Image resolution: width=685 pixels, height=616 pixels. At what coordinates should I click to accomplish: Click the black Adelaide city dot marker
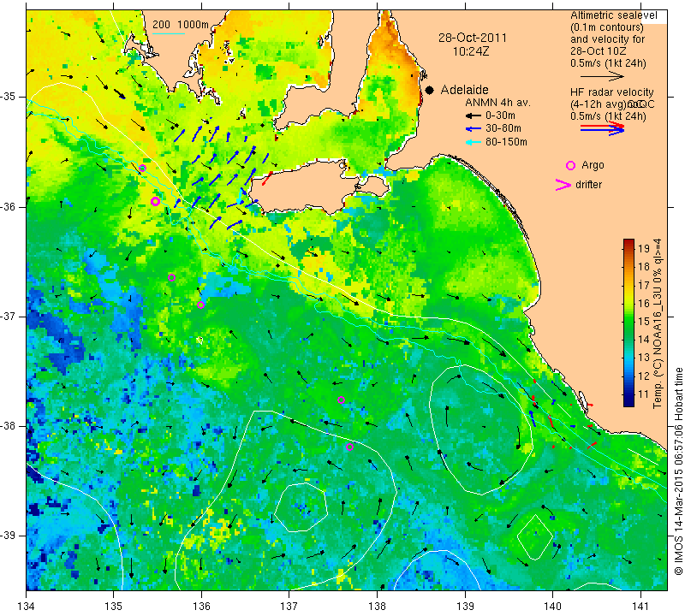click(430, 90)
